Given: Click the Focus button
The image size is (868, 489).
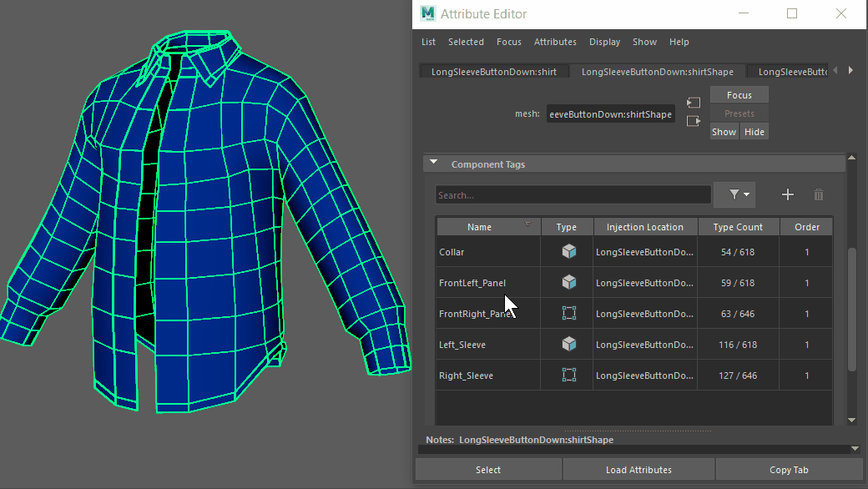Looking at the screenshot, I should pyautogui.click(x=739, y=95).
